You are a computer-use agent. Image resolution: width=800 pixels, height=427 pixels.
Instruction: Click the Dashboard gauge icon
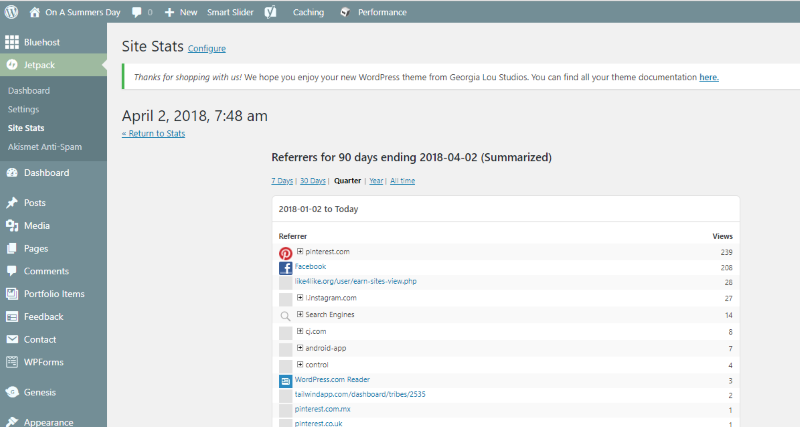pyautogui.click(x=12, y=173)
